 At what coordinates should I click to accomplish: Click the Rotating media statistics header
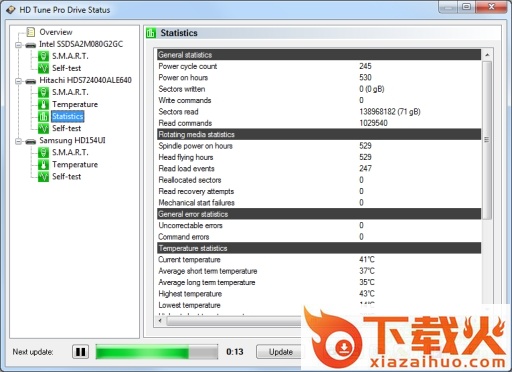tap(319, 134)
